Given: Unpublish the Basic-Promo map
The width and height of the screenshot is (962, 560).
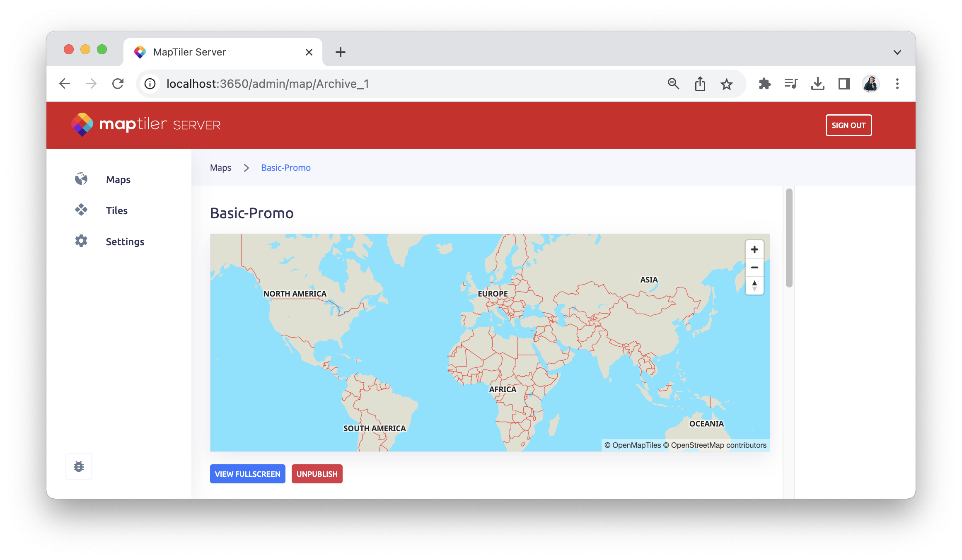Looking at the screenshot, I should 317,474.
